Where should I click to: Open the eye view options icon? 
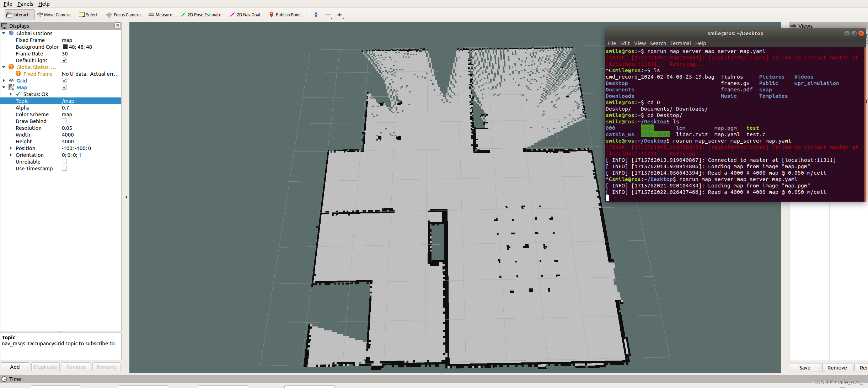339,15
